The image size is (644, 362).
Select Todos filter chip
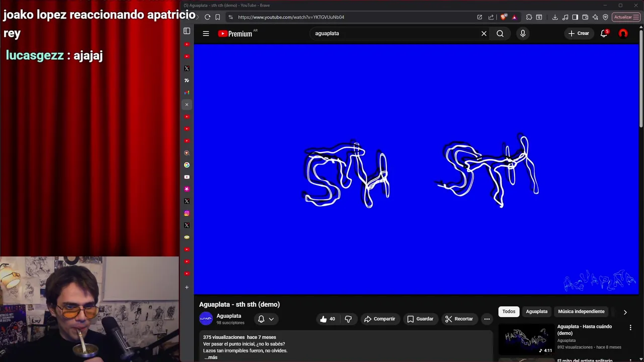[509, 311]
